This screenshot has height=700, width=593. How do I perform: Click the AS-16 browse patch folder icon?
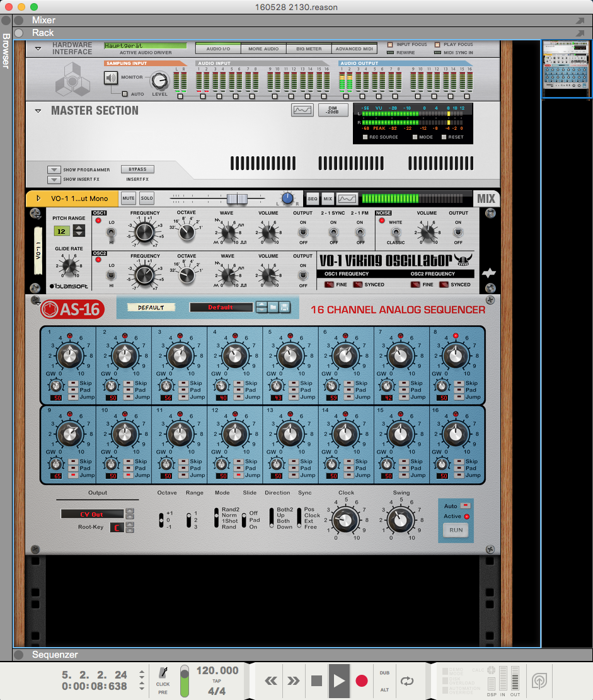pos(273,307)
